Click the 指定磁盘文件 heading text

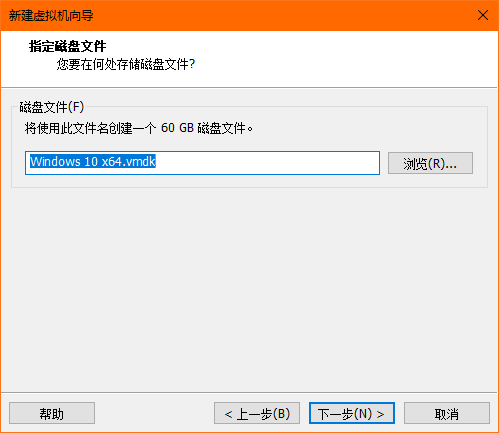pyautogui.click(x=68, y=46)
